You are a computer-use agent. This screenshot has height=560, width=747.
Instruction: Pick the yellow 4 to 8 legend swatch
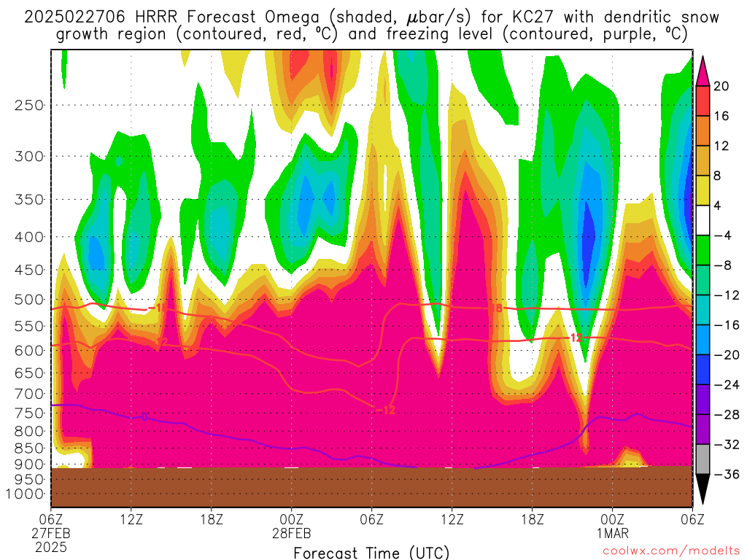(703, 191)
